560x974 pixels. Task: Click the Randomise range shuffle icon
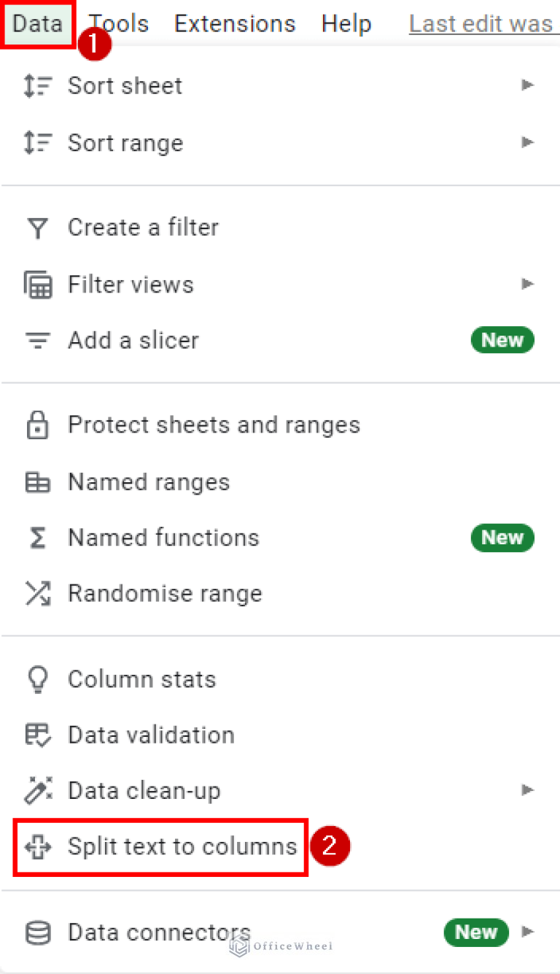point(37,594)
